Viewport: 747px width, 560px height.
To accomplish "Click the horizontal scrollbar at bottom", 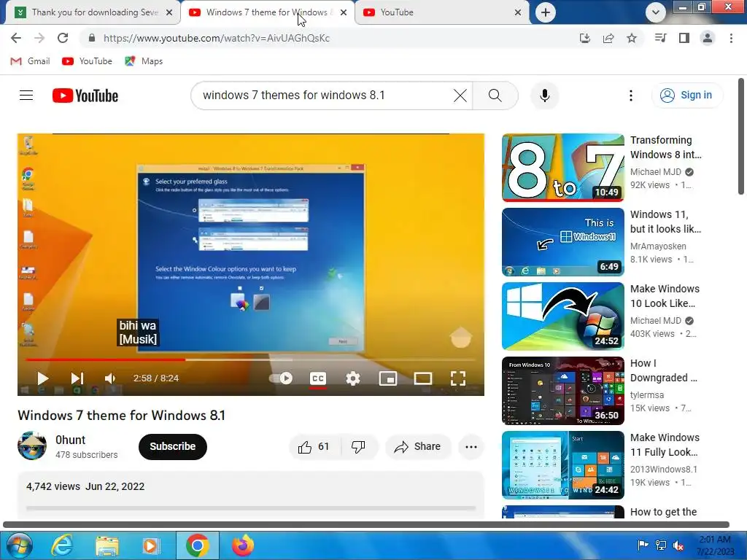I will (x=366, y=524).
